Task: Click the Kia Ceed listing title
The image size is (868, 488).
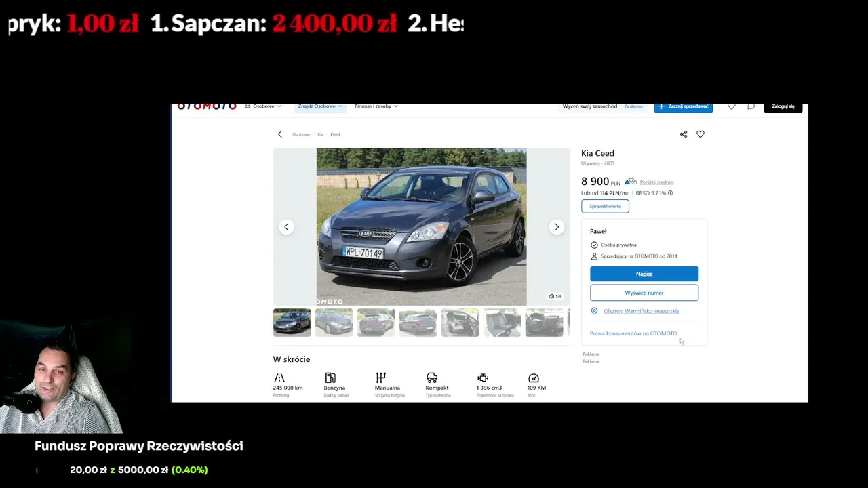Action: click(597, 153)
